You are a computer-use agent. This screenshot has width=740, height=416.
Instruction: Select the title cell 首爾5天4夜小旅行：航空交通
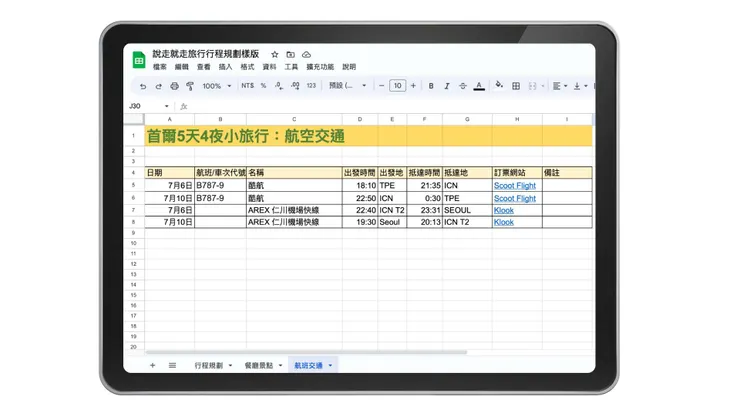click(x=245, y=136)
